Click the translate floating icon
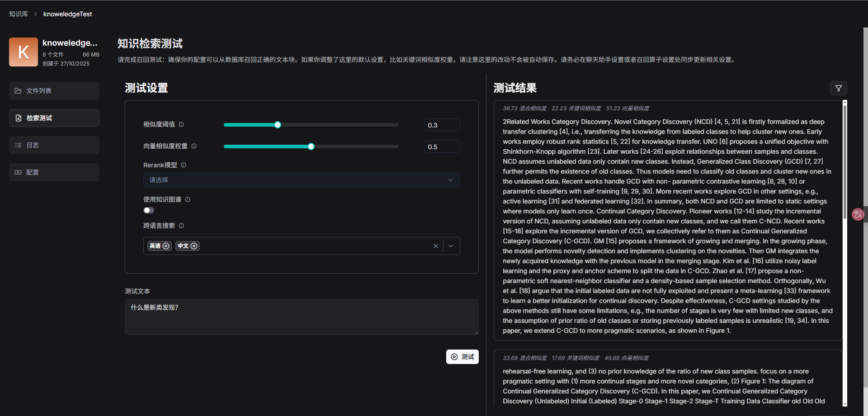This screenshot has width=868, height=416. [858, 214]
